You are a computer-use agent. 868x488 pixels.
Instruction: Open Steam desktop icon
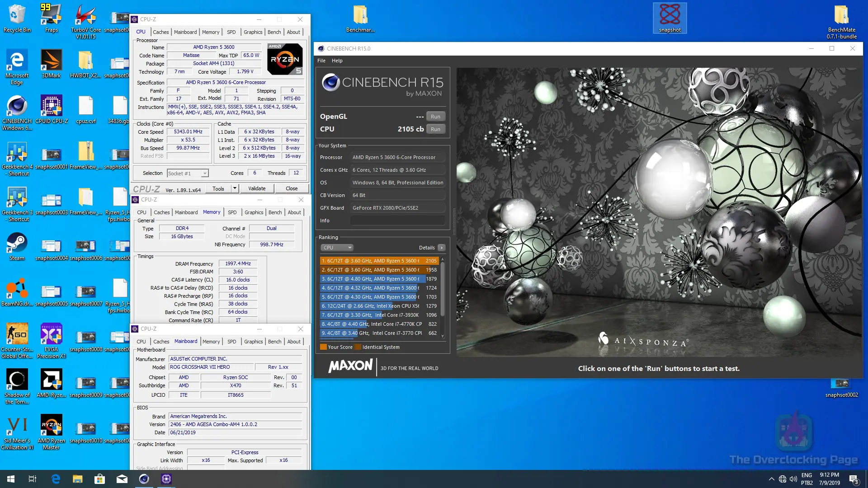pos(17,247)
